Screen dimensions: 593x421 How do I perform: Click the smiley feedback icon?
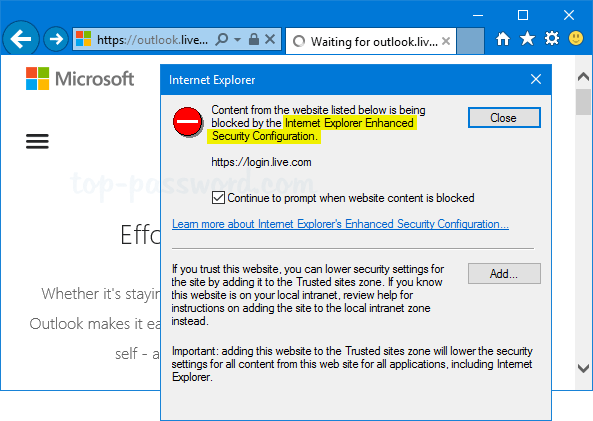tap(576, 38)
